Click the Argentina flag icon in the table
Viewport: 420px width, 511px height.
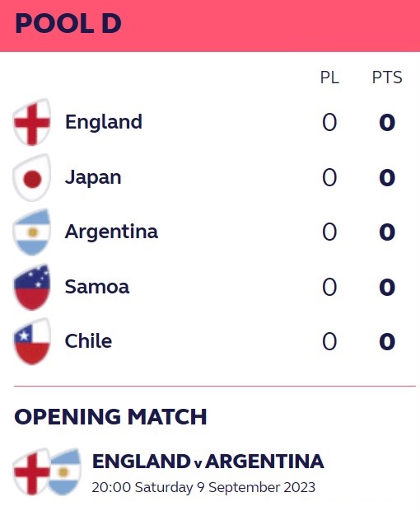tap(31, 232)
